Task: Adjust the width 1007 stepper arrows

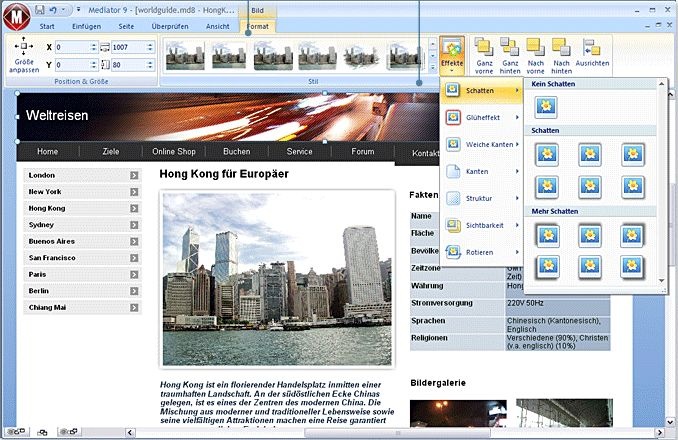Action: (150, 47)
